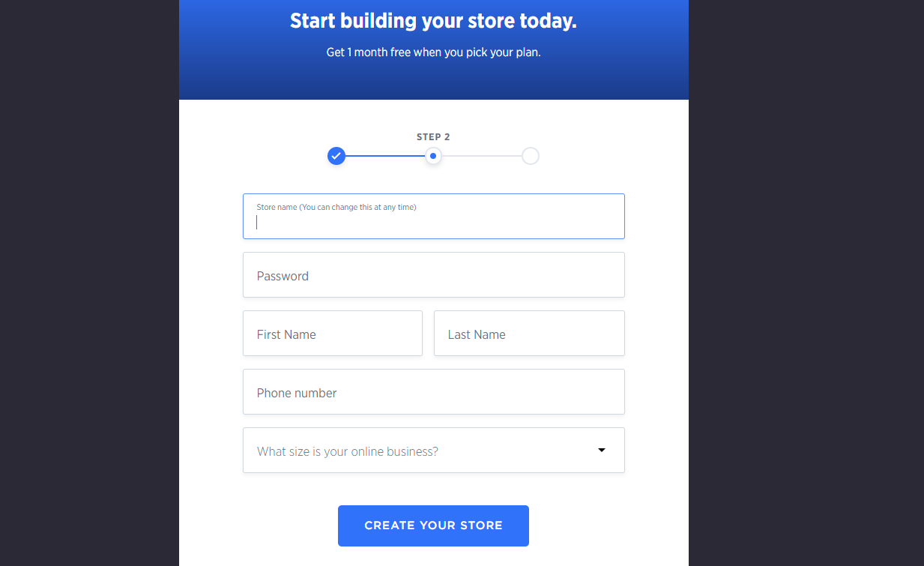Select the Last Name field
This screenshot has width=924, height=566.
click(x=528, y=334)
